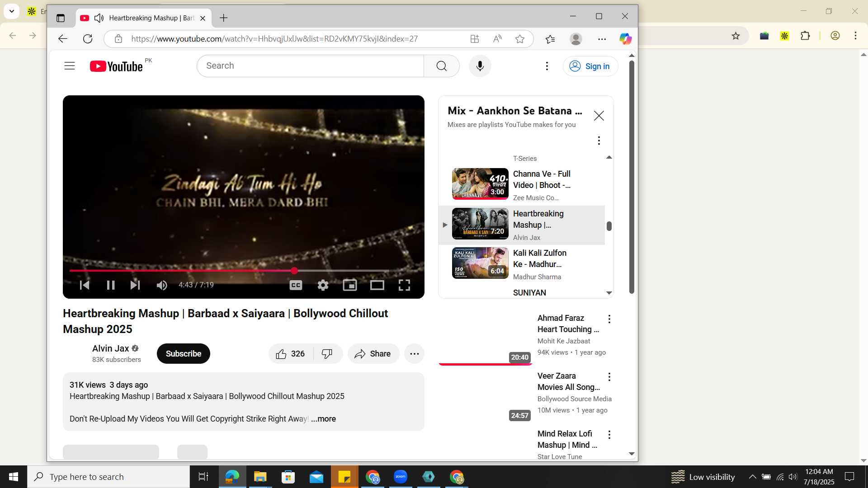Open Edge tab actions menu

point(61,18)
